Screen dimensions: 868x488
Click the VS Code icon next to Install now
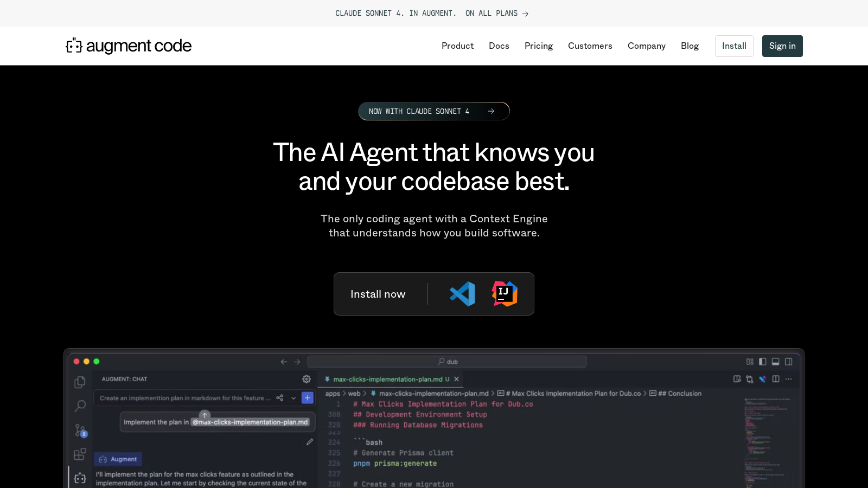[462, 294]
